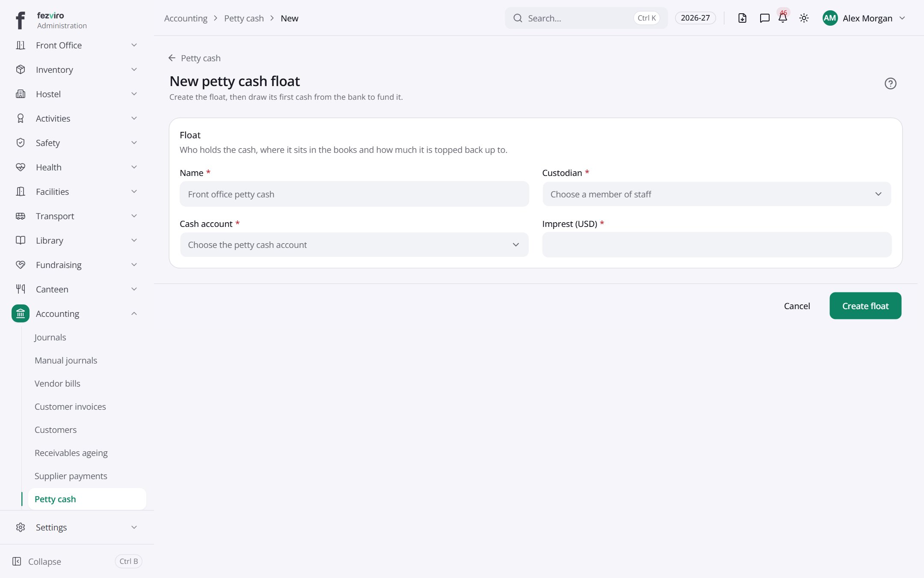The height and width of the screenshot is (578, 924).
Task: Click the help question mark icon
Action: (x=890, y=83)
